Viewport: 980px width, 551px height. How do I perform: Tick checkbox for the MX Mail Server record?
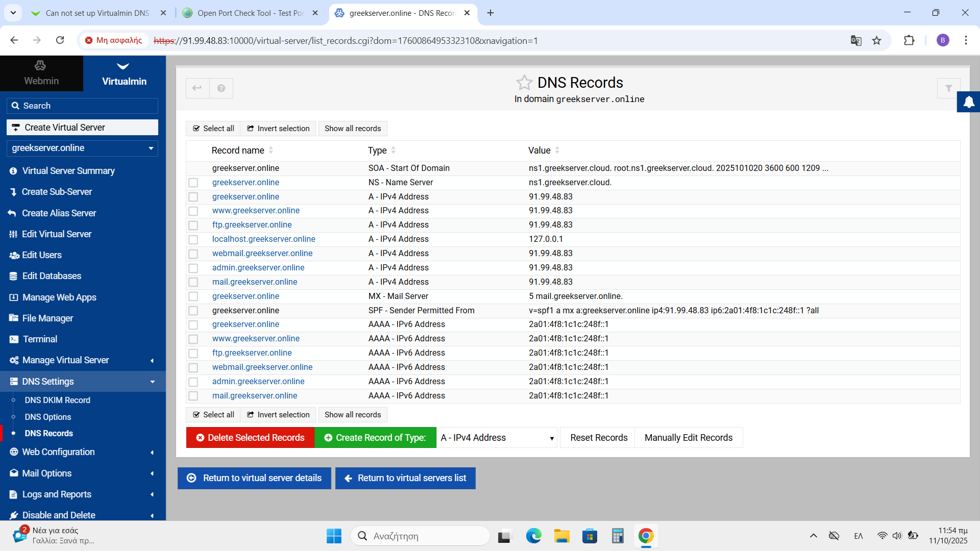click(x=193, y=296)
